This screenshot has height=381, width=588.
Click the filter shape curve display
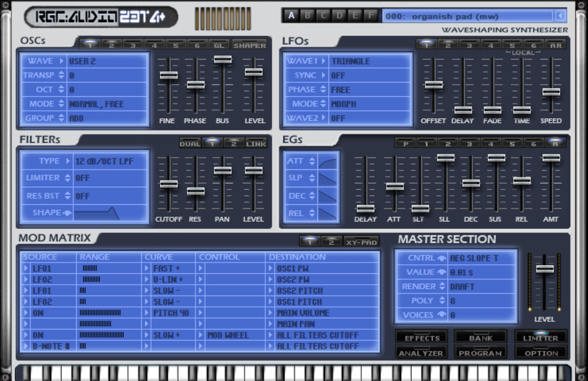[110, 213]
